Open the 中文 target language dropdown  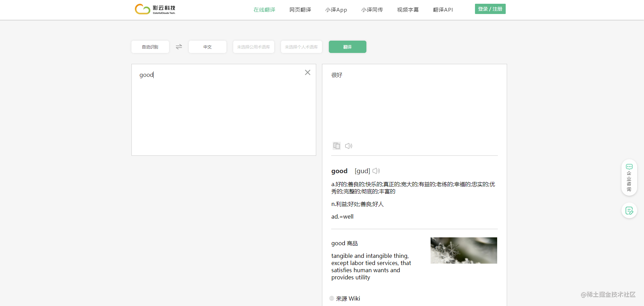click(208, 47)
